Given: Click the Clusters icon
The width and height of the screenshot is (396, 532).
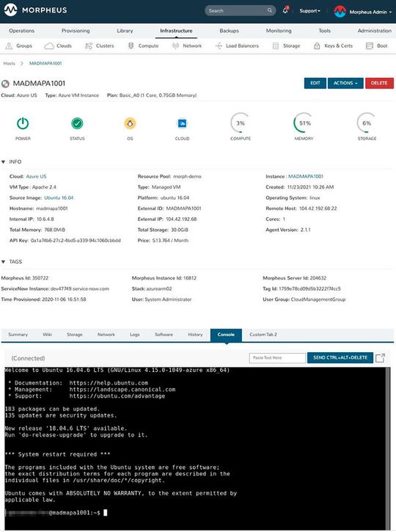Looking at the screenshot, I should tap(89, 45).
